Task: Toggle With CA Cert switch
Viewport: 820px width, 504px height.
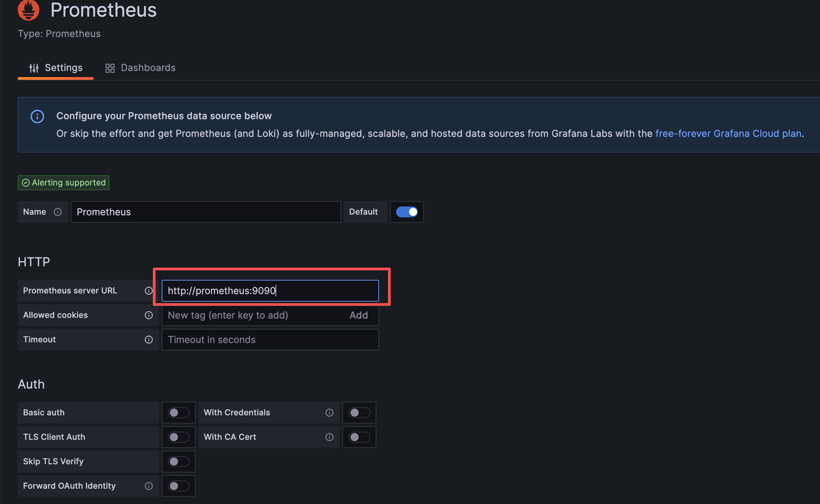Action: click(359, 437)
